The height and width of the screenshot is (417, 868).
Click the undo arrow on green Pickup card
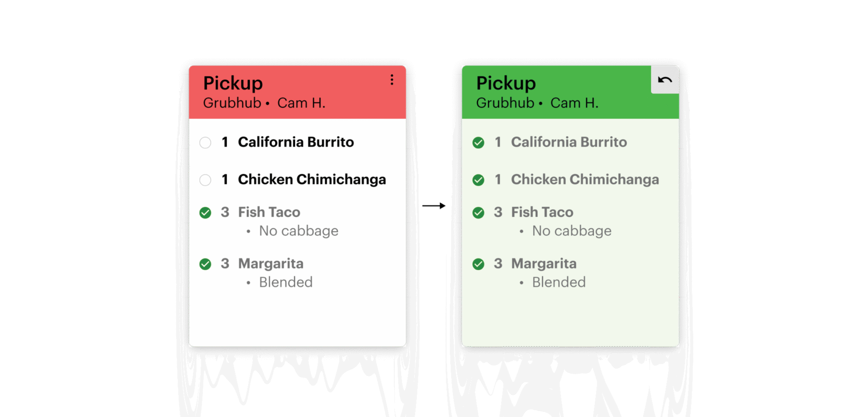(x=665, y=80)
